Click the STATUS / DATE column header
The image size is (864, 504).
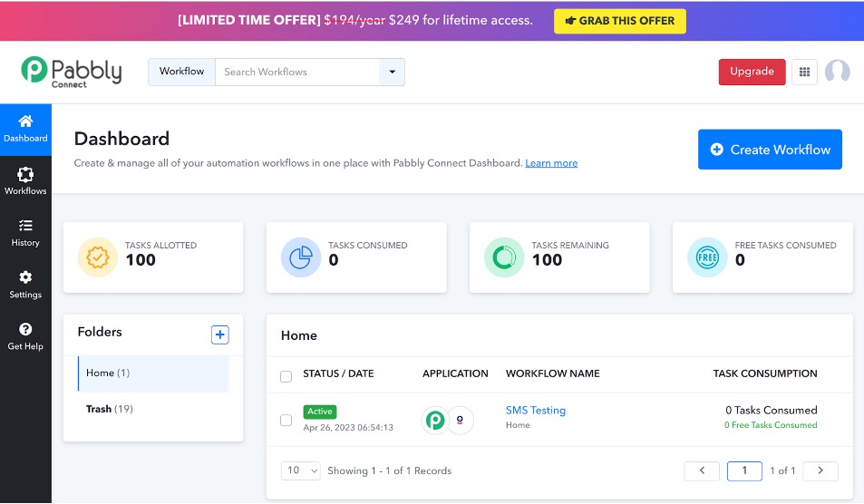tap(338, 373)
